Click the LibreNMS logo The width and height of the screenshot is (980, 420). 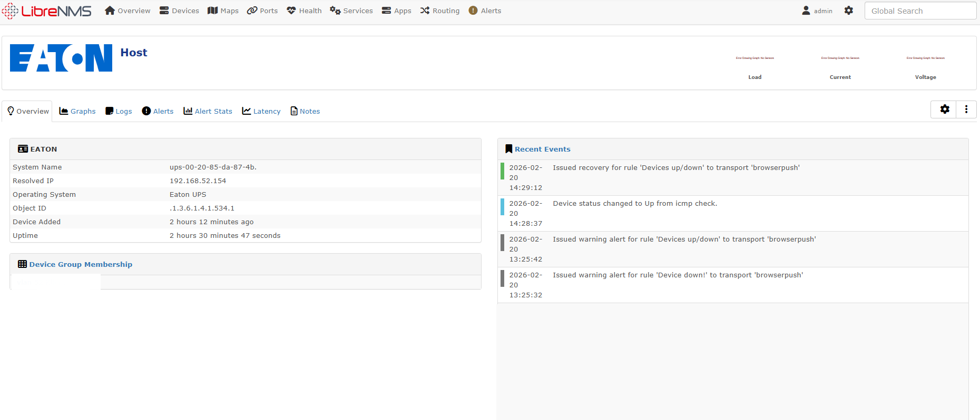coord(47,11)
